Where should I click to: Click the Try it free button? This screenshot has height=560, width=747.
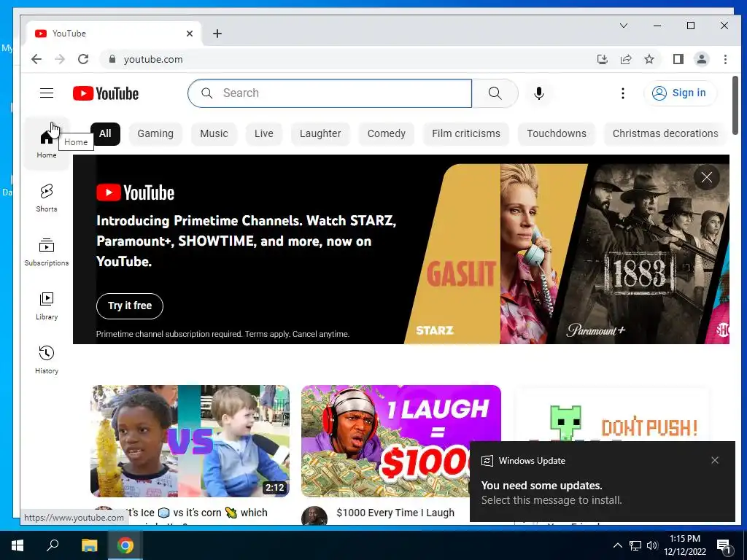(130, 306)
